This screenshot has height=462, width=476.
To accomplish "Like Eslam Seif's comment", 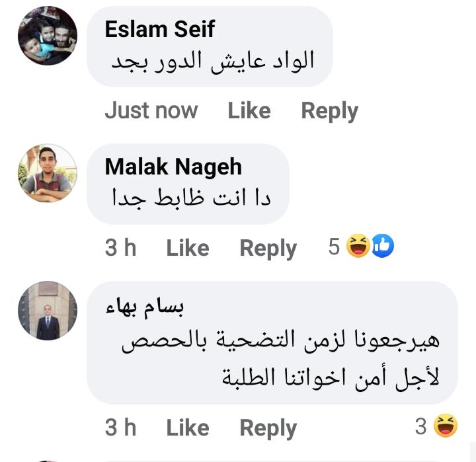I will click(249, 110).
